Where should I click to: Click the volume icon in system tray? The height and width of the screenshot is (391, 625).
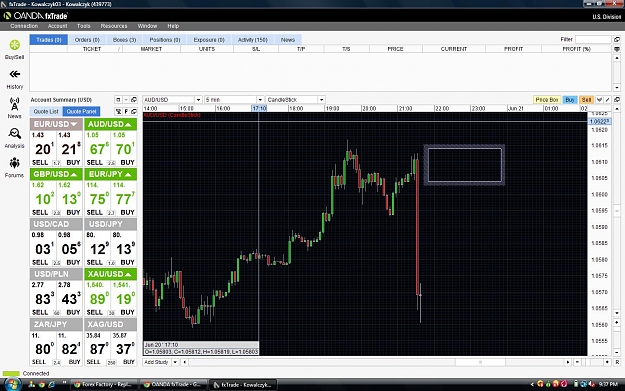point(592,384)
